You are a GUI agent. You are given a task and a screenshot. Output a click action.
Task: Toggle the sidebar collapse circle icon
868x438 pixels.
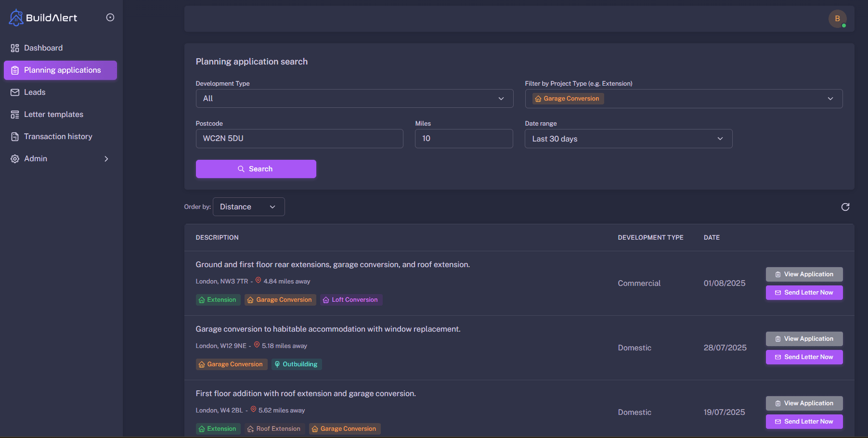[110, 18]
